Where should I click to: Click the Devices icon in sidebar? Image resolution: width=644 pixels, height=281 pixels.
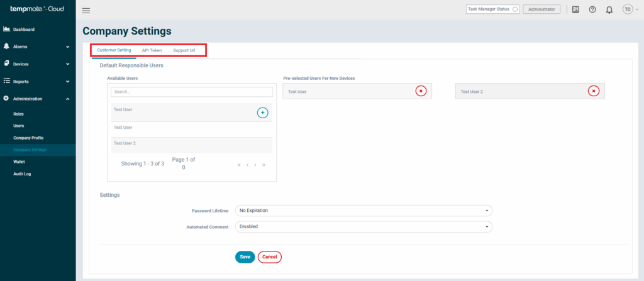[x=6, y=63]
